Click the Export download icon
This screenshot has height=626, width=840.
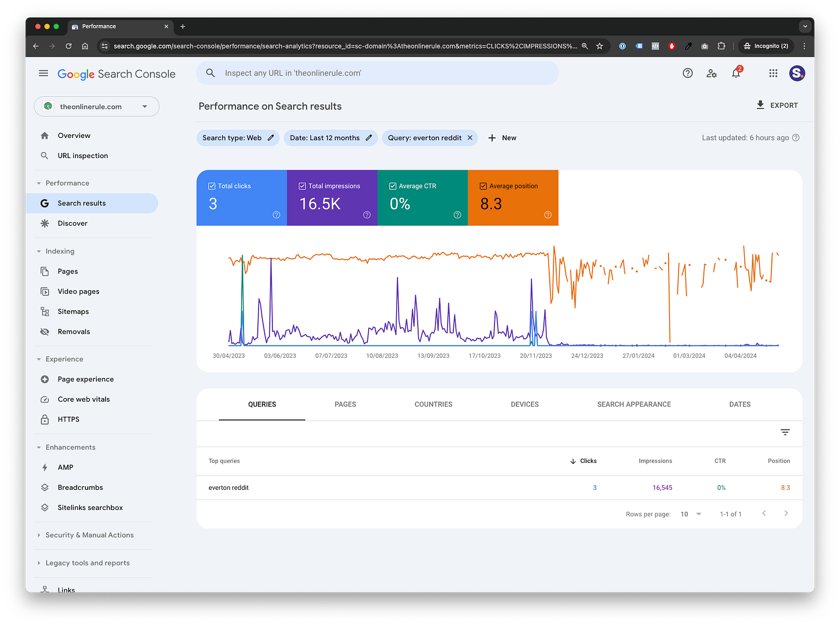[760, 105]
